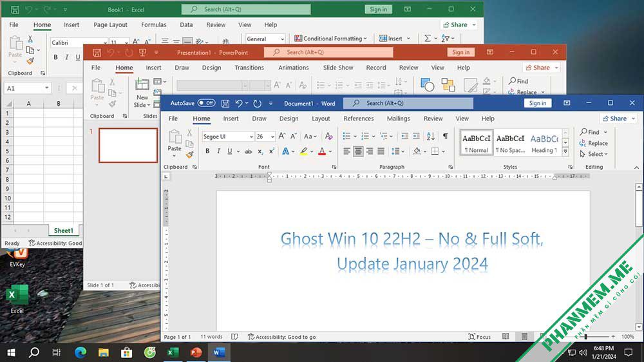Click Share button in Word

tap(618, 119)
